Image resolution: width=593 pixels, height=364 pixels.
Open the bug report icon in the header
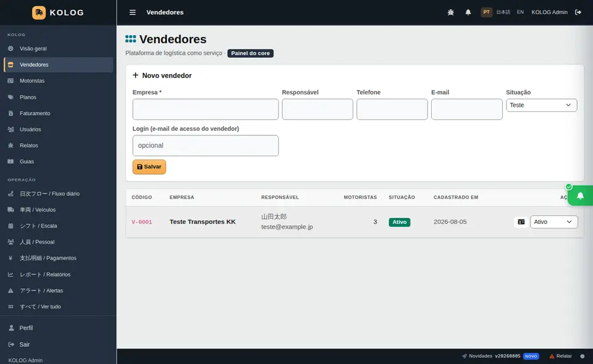point(450,12)
